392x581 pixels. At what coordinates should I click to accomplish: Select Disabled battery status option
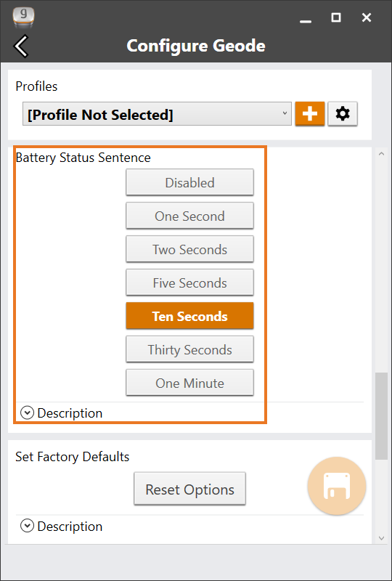(189, 182)
